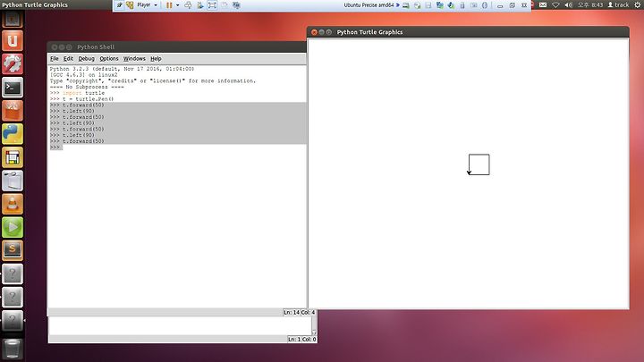Click 'Ubuntu Precise amd64' VM name label
This screenshot has height=362, width=644.
[369, 5]
